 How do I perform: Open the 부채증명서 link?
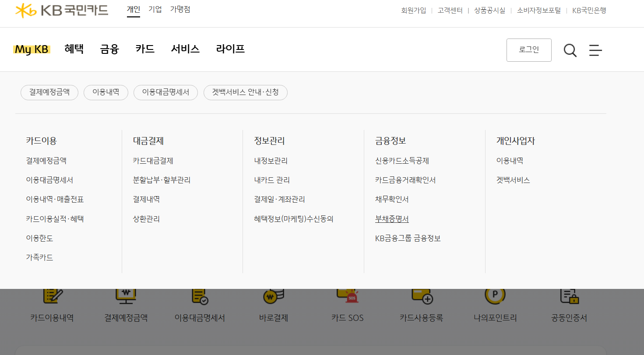[x=392, y=219]
